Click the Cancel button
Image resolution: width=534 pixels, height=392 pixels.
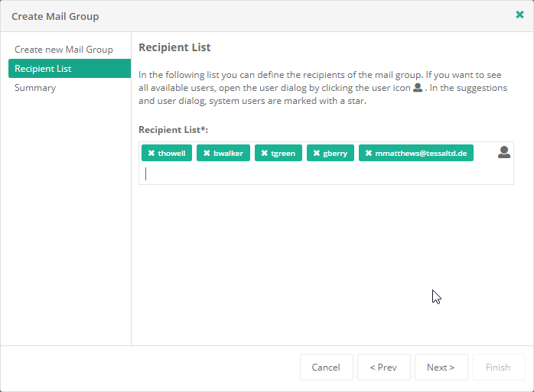coord(326,367)
